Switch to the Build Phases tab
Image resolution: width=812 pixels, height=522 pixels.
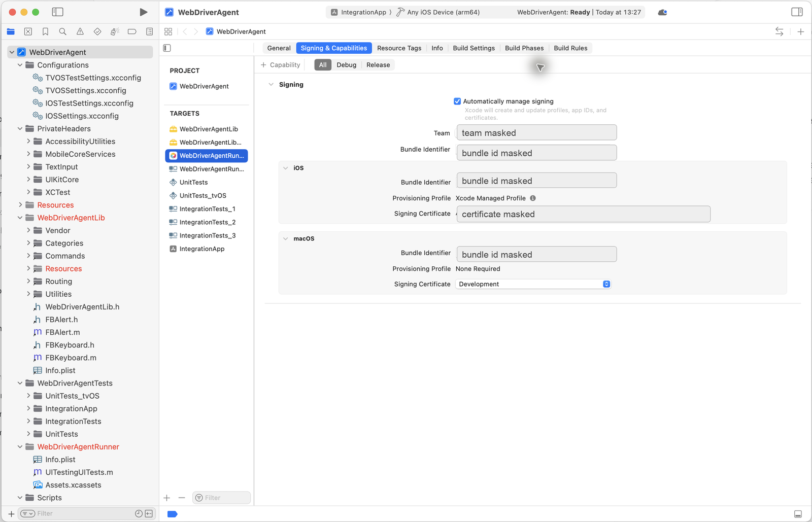click(524, 48)
